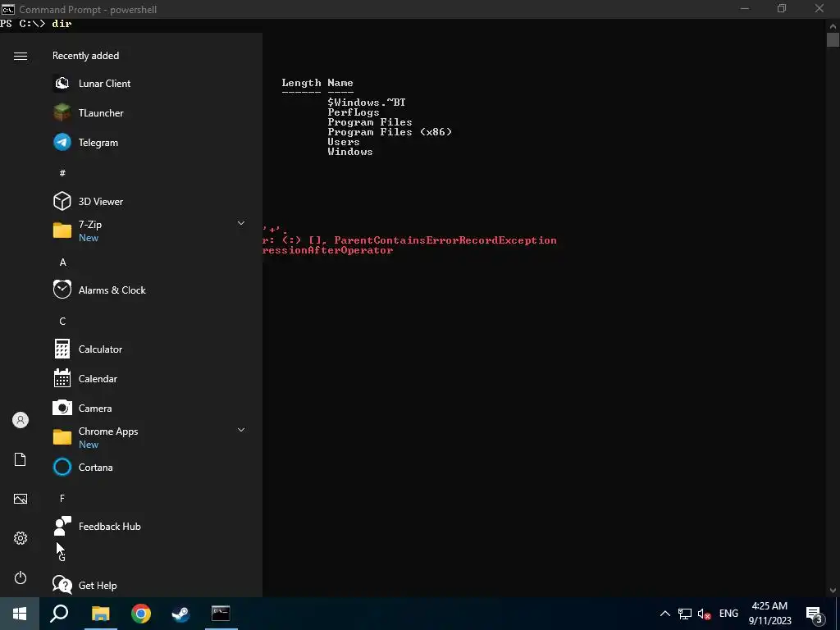Click the Length column header
The width and height of the screenshot is (840, 630).
click(301, 83)
